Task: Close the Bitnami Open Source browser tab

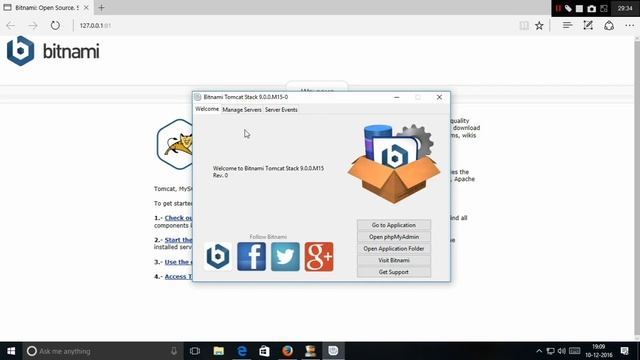Action: click(86, 7)
